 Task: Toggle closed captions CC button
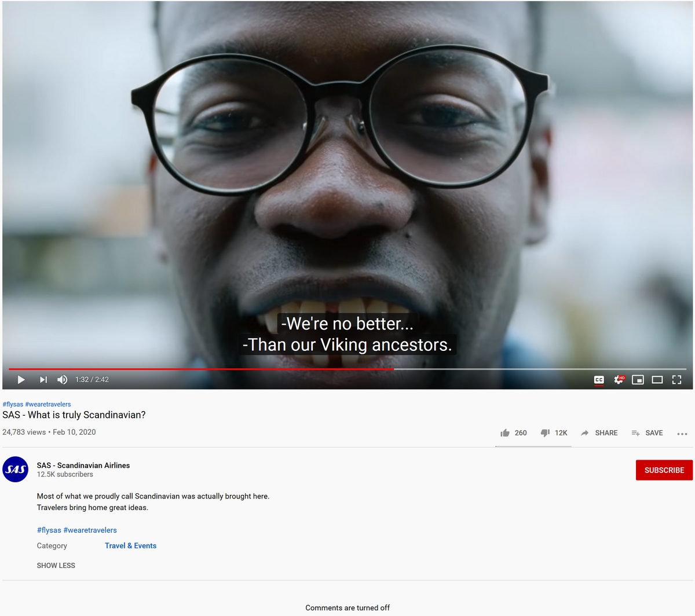pyautogui.click(x=599, y=380)
